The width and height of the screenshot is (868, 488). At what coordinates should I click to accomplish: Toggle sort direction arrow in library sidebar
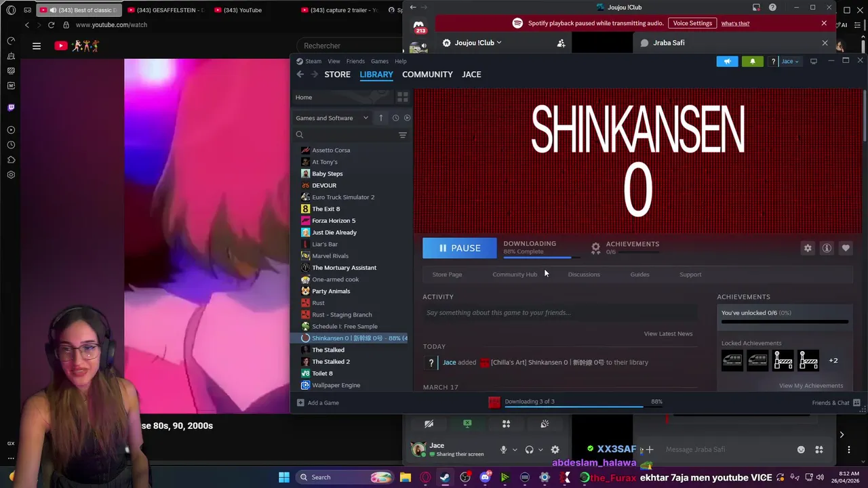pos(381,118)
